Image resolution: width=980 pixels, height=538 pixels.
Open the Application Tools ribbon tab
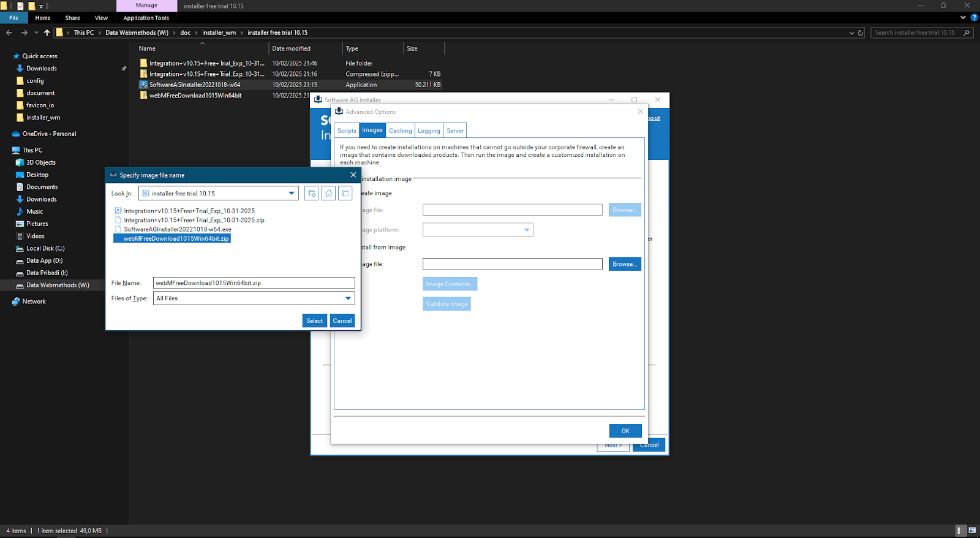coord(146,18)
